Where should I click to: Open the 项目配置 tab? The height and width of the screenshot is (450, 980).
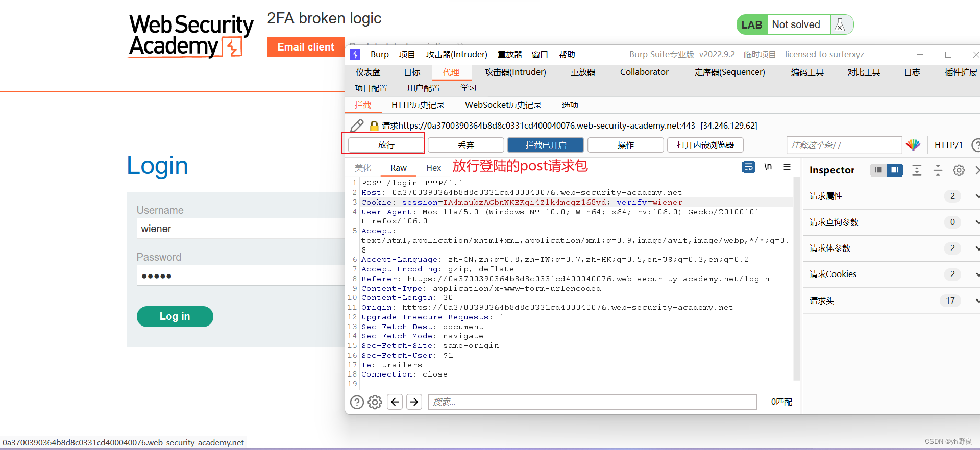pos(371,88)
